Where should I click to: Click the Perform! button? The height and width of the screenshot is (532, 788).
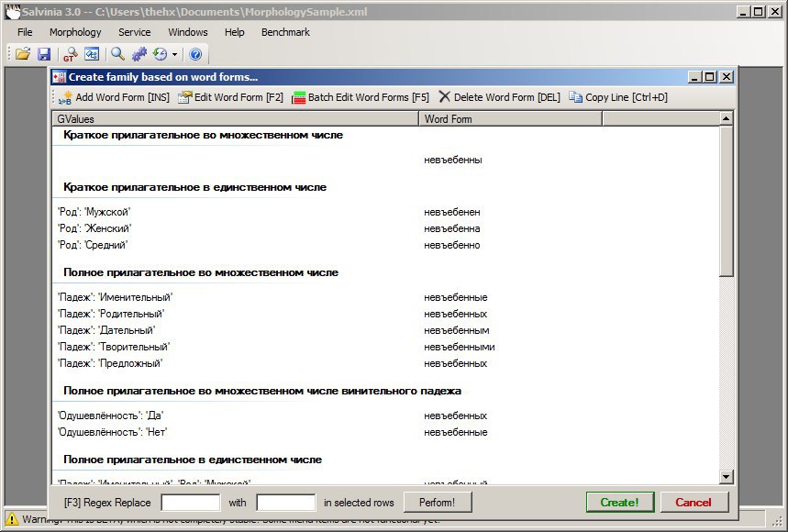point(437,503)
